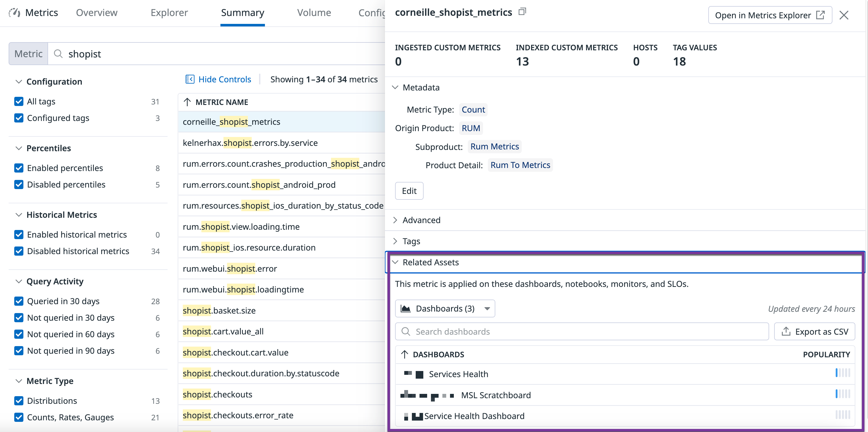Switch to the Explorer tab
Screen dimensions: 868x432
click(169, 13)
